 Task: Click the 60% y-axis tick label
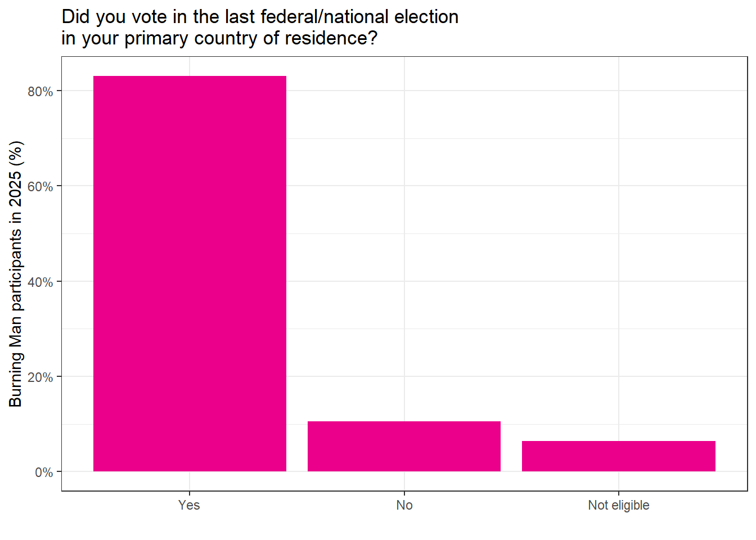40,186
